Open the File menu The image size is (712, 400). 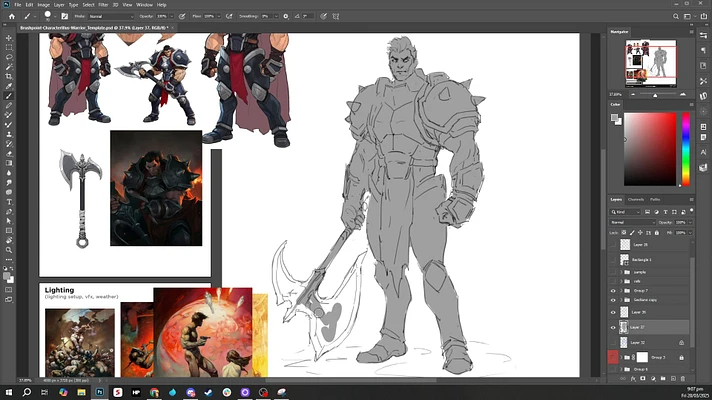tap(18, 5)
